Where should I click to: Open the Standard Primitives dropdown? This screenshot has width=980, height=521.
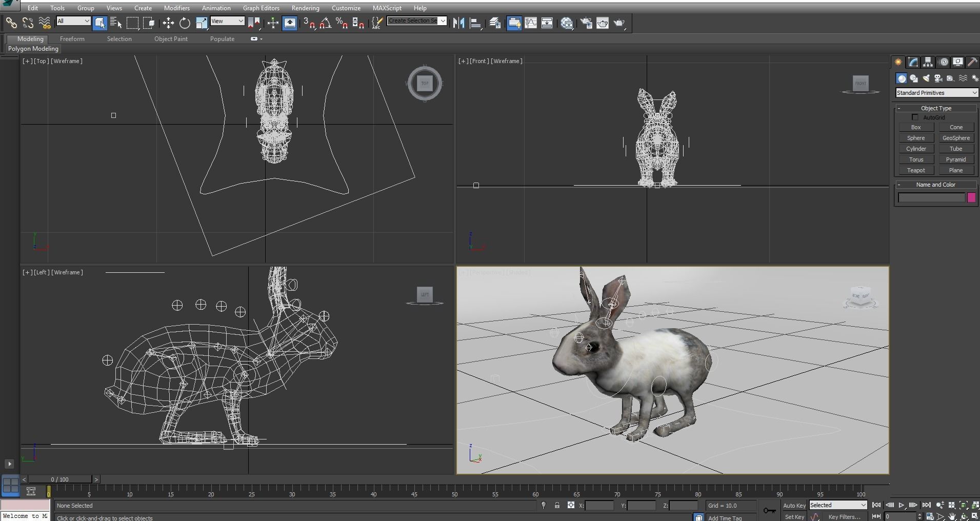tap(936, 93)
